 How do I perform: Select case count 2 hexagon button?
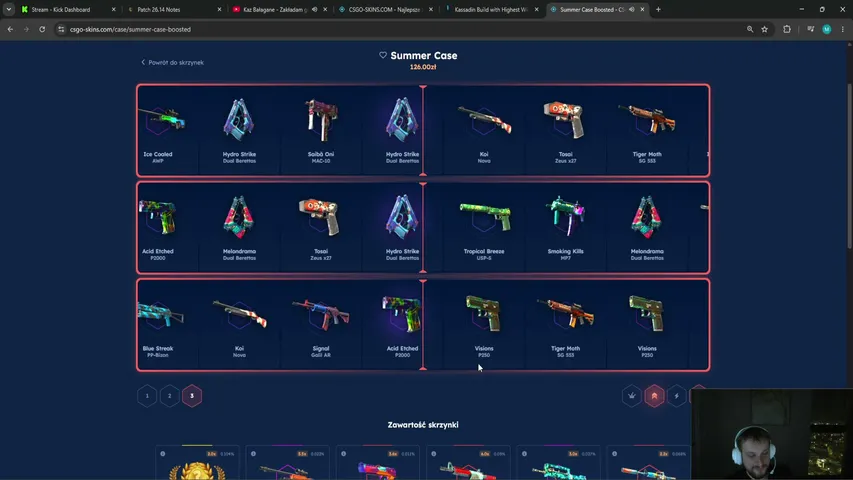click(169, 396)
